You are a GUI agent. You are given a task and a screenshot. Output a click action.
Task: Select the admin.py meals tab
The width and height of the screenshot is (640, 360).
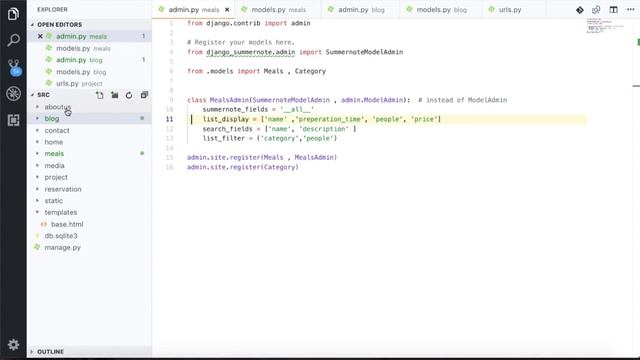click(x=193, y=9)
